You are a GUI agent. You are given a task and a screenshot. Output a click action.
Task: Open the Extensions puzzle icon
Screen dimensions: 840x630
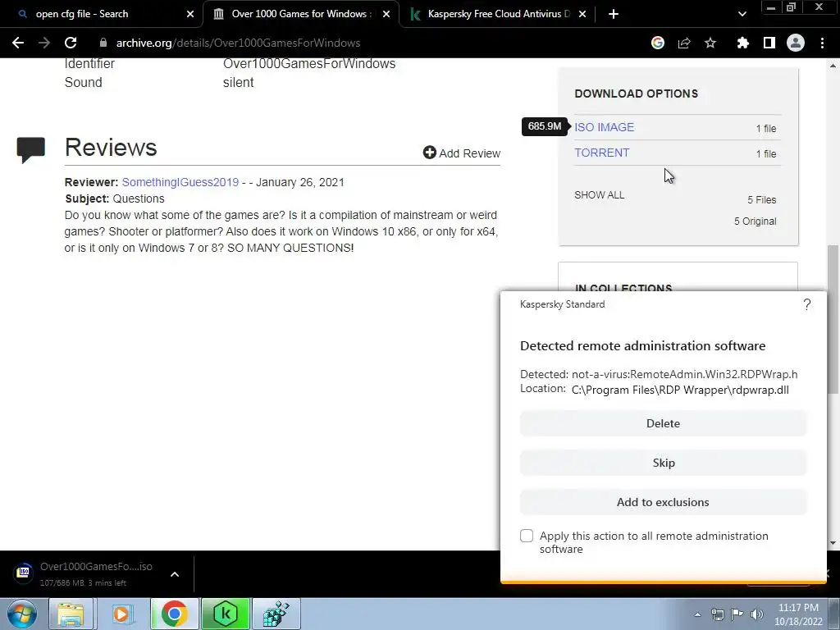click(x=743, y=43)
